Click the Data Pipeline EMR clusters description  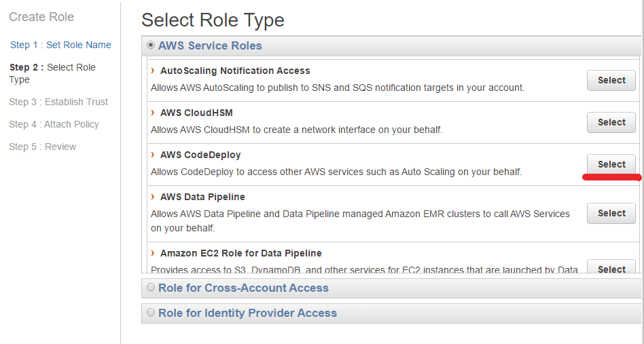coord(360,221)
